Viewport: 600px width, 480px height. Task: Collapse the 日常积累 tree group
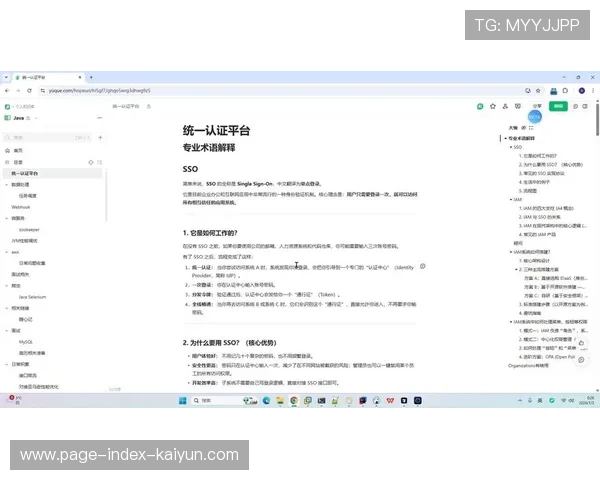(x=7, y=364)
